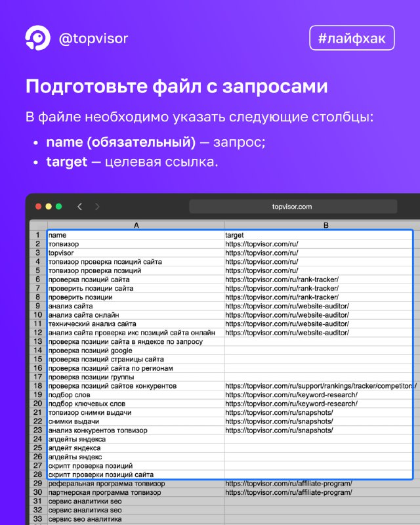
Task: Select 'топвизор проверка позиций' cell in row 5
Action: click(x=136, y=270)
